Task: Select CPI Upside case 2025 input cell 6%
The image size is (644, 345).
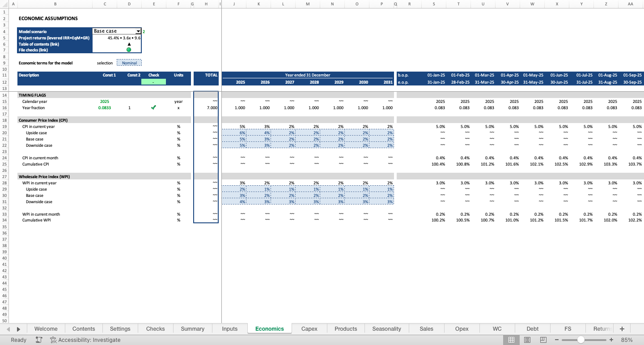Action: (234, 133)
